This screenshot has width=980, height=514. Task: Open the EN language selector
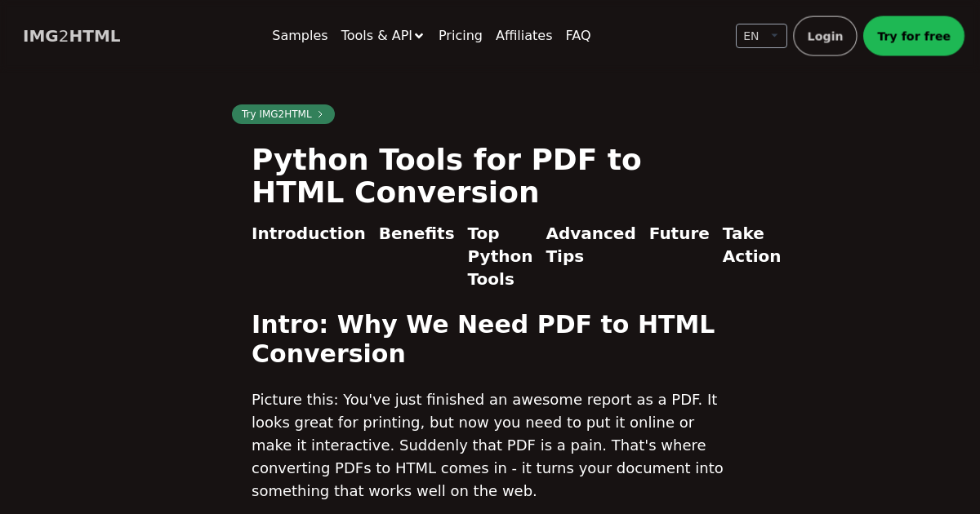[760, 36]
